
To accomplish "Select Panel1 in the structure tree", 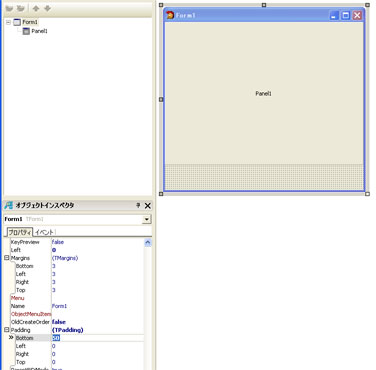I will pyautogui.click(x=39, y=31).
